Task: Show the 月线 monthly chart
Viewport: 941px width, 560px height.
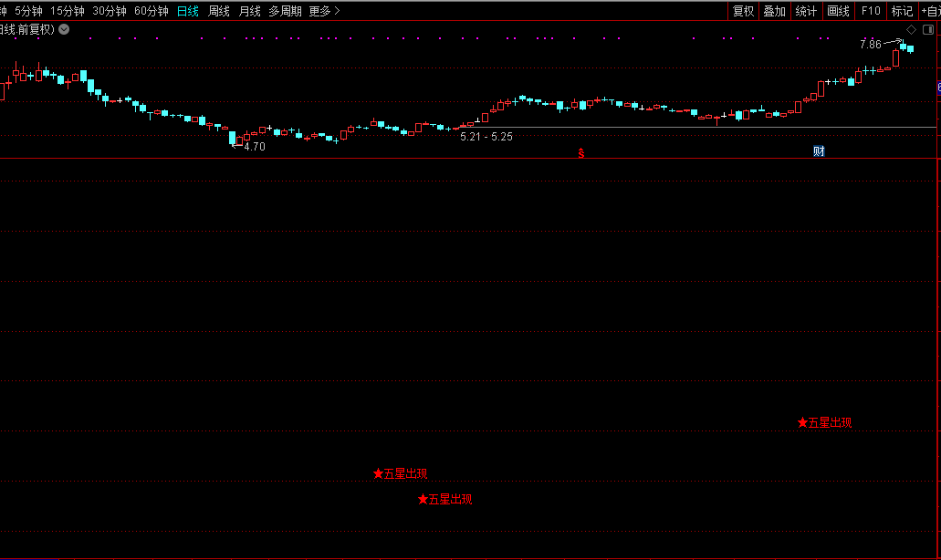Action: coord(249,11)
